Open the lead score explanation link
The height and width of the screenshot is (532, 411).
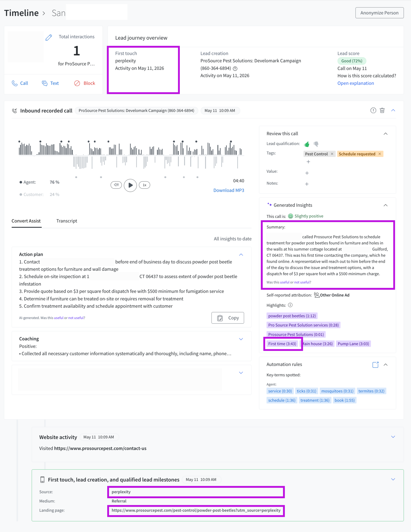click(x=355, y=83)
